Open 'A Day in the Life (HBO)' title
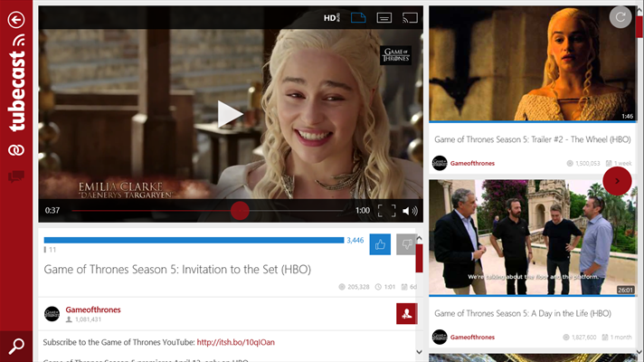 tap(523, 313)
